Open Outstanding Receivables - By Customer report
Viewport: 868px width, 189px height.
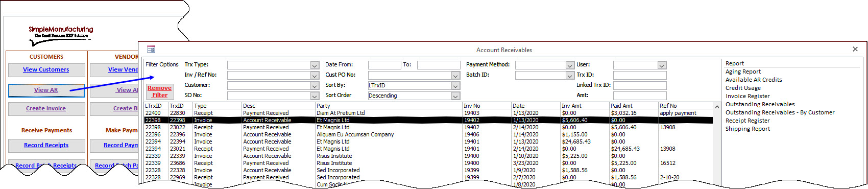tap(780, 112)
